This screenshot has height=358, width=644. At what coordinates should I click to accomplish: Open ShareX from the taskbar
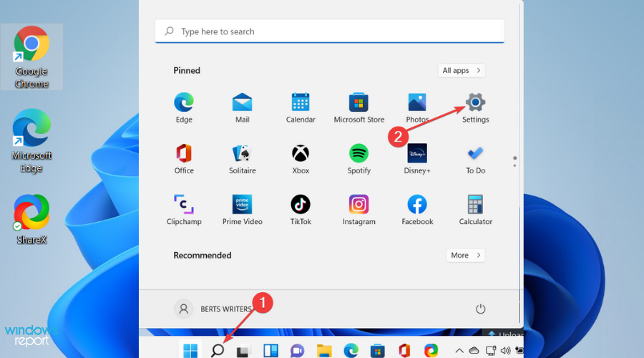(x=431, y=350)
